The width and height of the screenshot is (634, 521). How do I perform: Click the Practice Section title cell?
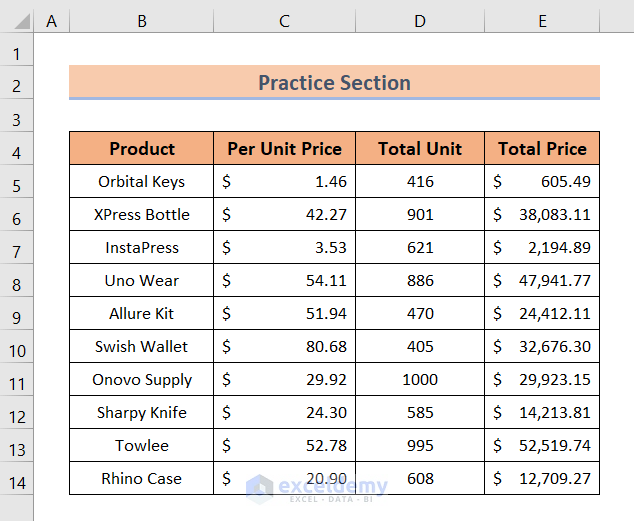point(334,83)
